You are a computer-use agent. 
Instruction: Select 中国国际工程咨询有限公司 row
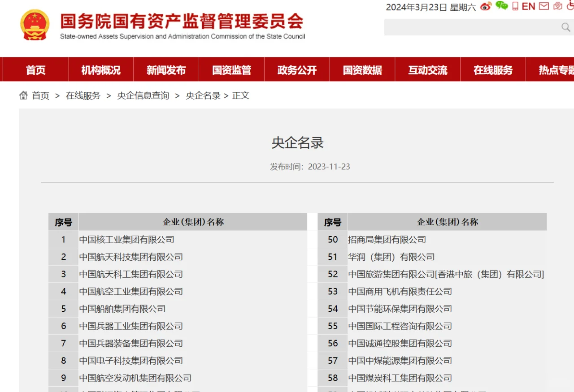pos(400,326)
